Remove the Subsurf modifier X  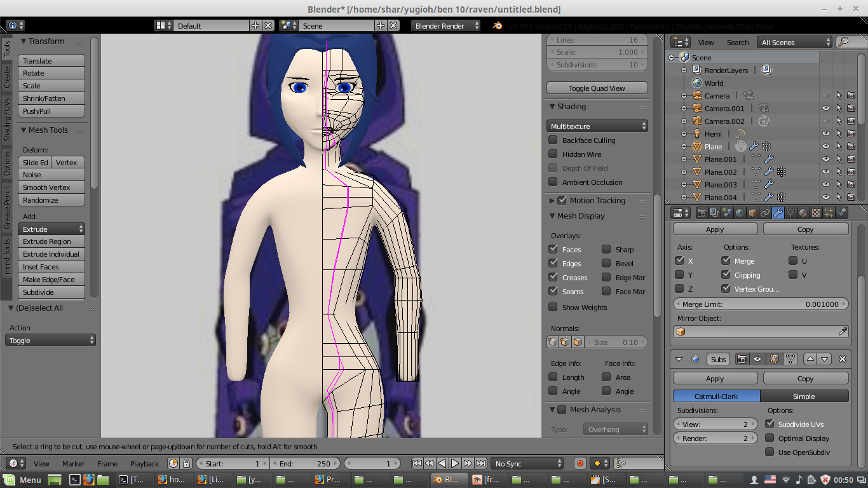click(x=843, y=359)
